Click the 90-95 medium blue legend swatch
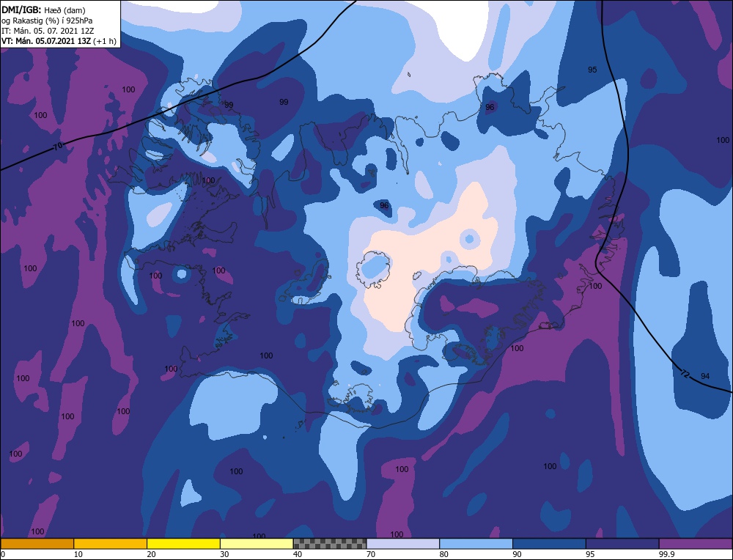 (549, 543)
